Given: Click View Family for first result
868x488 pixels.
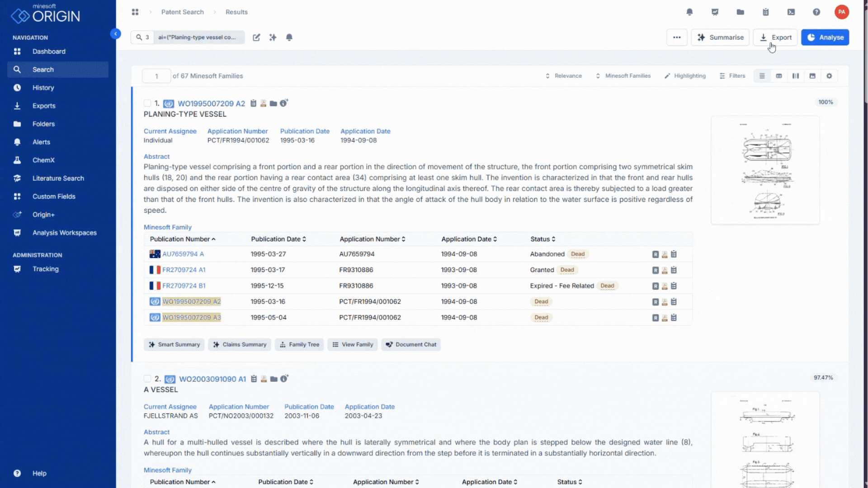Looking at the screenshot, I should pyautogui.click(x=353, y=345).
